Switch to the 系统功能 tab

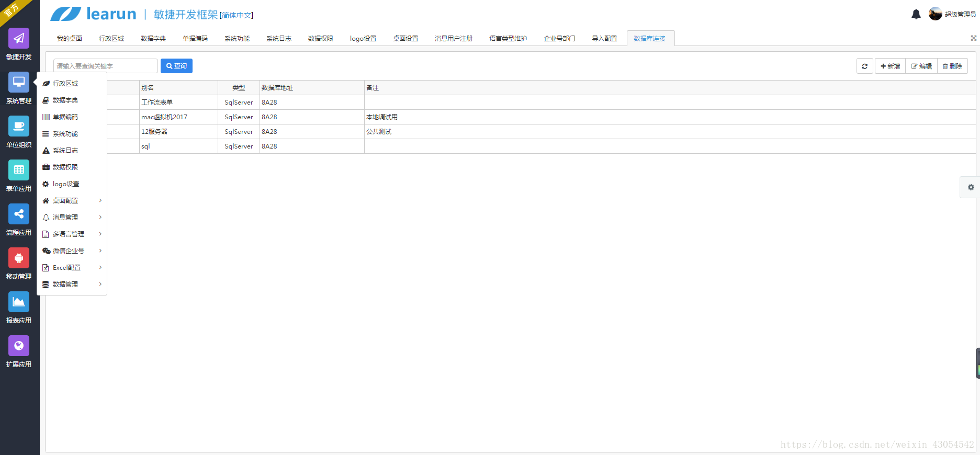pos(237,38)
